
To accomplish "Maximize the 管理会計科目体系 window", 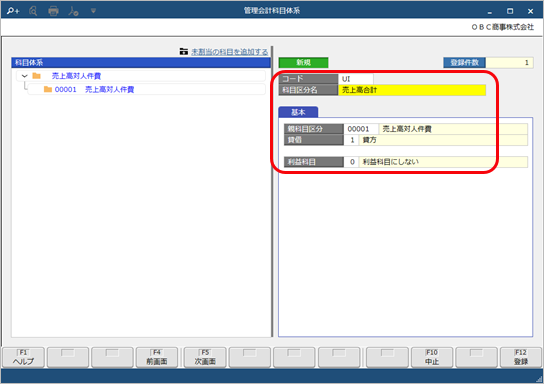I will pos(510,11).
